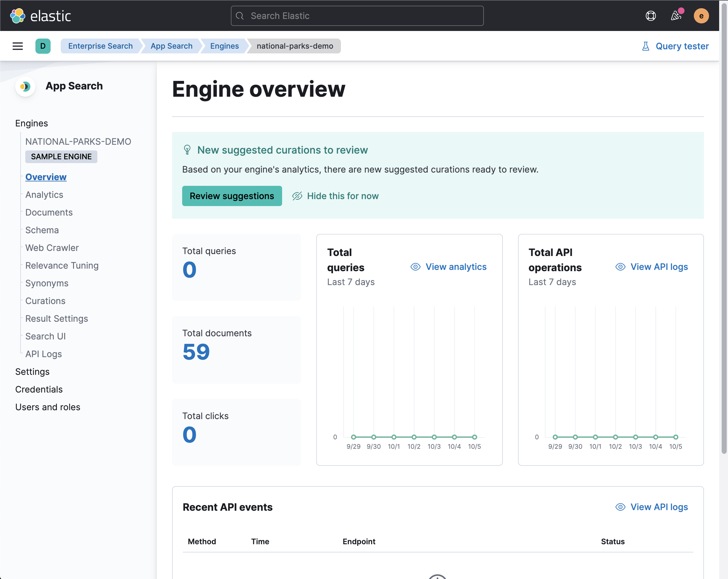728x579 pixels.
Task: Hide suggestions via crossed-eye icon
Action: [x=297, y=196]
